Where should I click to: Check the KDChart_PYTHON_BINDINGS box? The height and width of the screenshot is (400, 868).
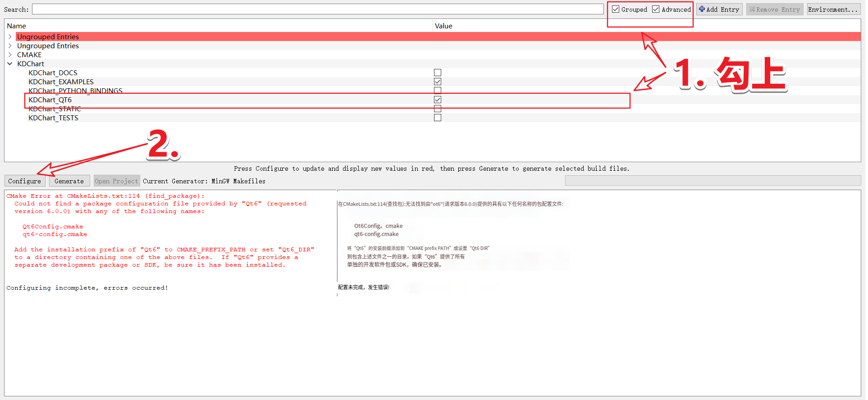point(438,91)
